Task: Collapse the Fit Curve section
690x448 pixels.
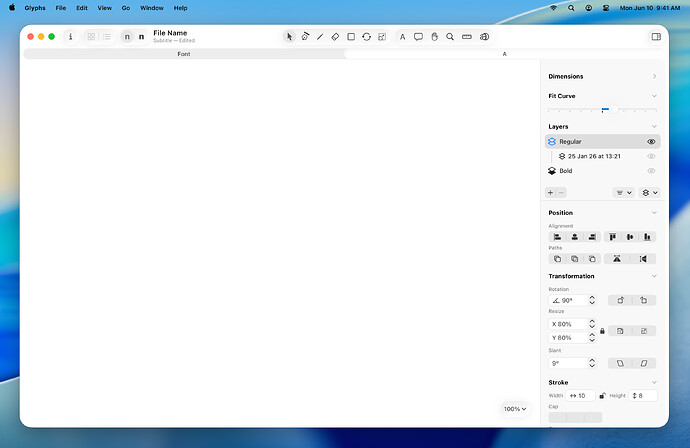Action: (654, 96)
